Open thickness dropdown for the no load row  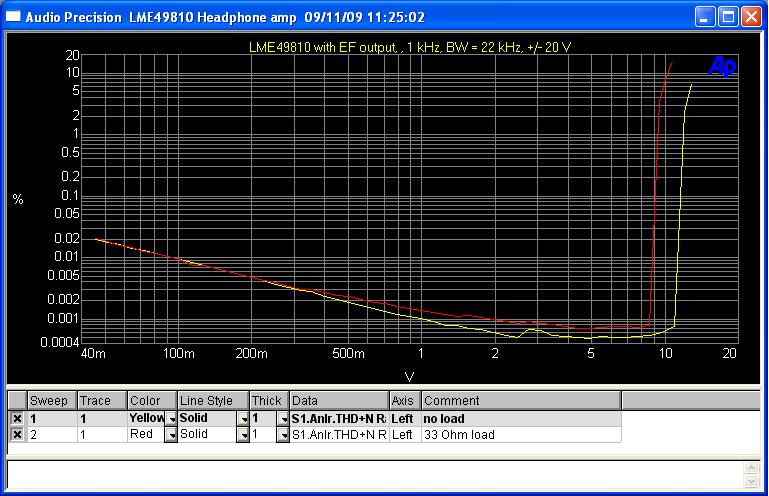click(x=283, y=418)
